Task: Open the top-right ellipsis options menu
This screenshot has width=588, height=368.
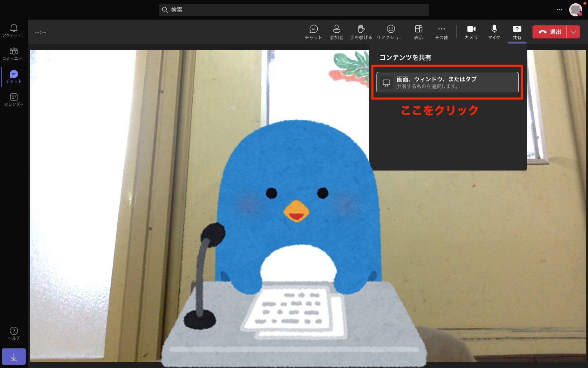Action: (559, 10)
